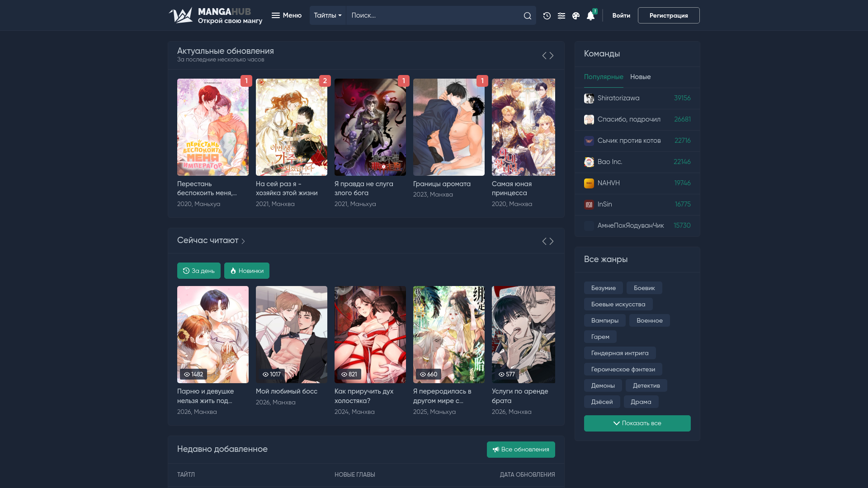Go to next slide in Актуальные обновления
The width and height of the screenshot is (868, 488).
(x=552, y=56)
